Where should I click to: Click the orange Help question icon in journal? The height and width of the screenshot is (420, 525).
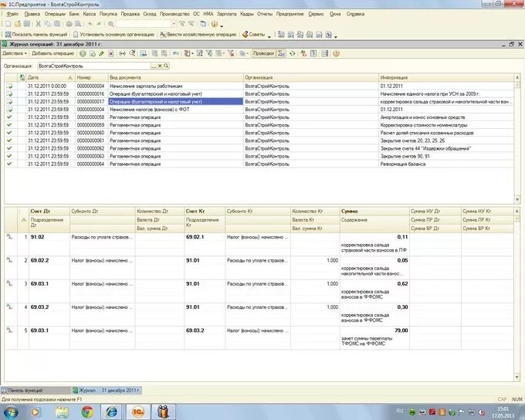(336, 53)
